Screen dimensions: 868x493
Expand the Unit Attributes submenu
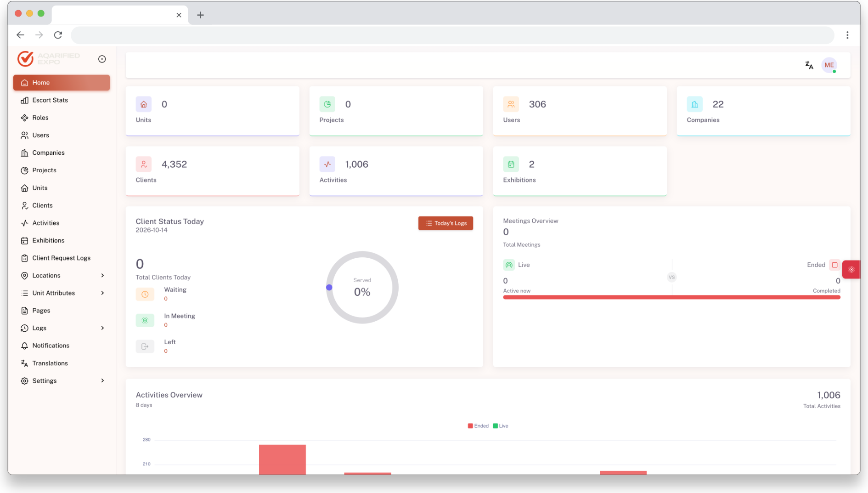pos(62,293)
